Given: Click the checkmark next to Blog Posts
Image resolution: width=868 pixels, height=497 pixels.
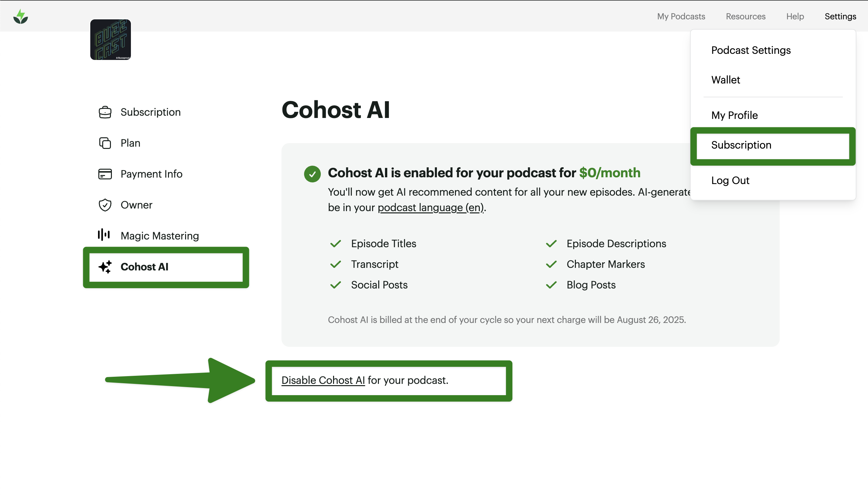Looking at the screenshot, I should coord(551,285).
